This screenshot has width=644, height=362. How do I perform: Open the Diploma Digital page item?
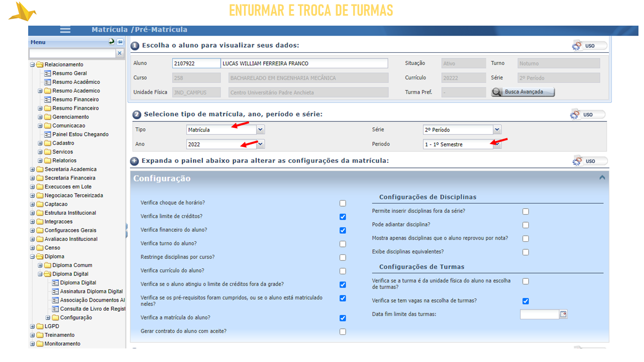click(x=74, y=283)
